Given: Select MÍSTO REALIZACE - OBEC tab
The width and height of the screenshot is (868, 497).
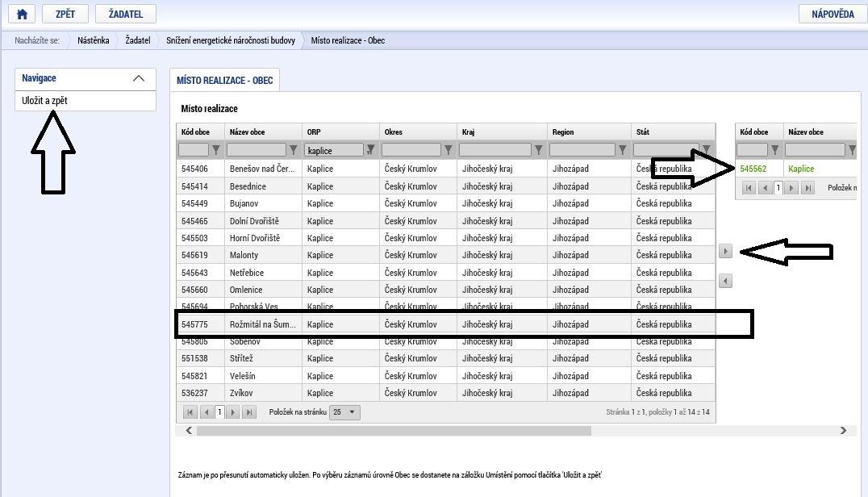Looking at the screenshot, I should (x=225, y=80).
